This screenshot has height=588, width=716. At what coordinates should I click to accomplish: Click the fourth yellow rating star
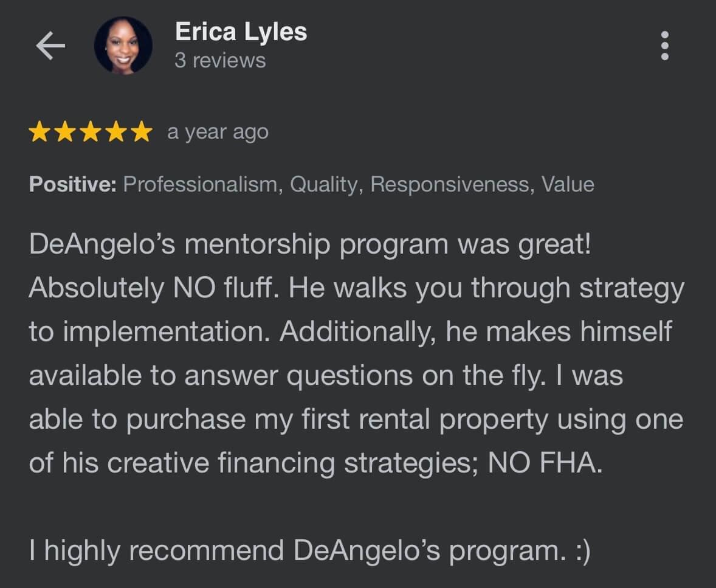116,132
